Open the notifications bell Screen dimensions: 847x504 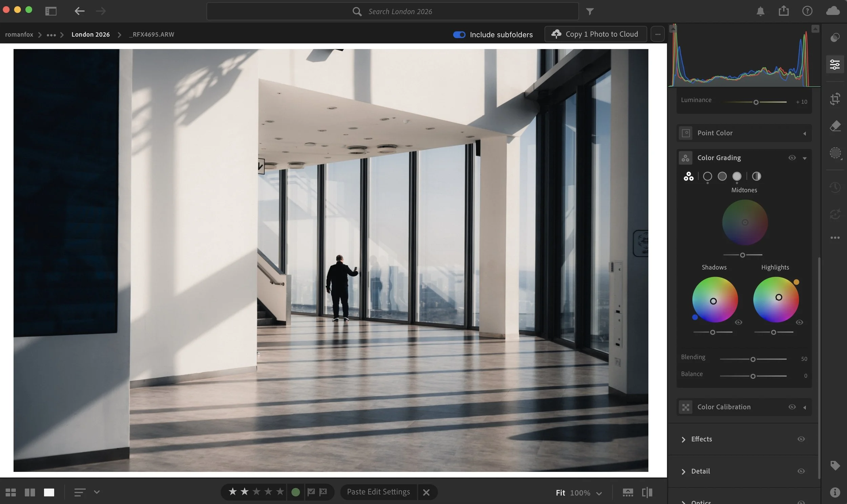click(760, 12)
